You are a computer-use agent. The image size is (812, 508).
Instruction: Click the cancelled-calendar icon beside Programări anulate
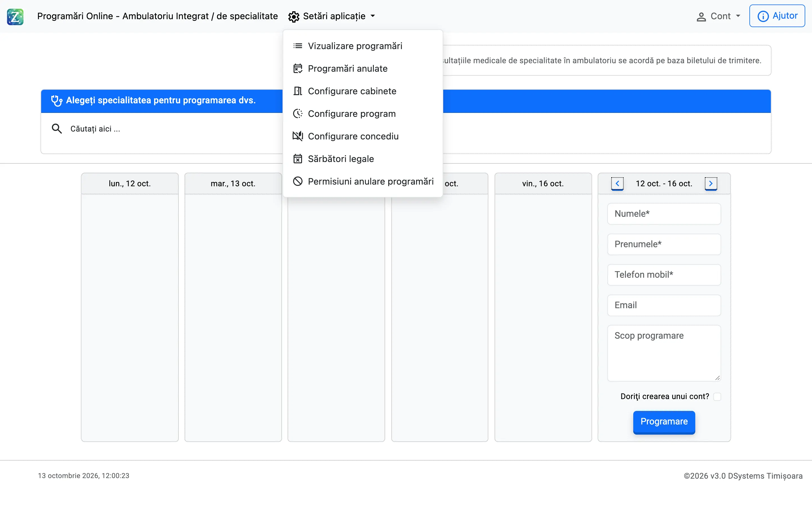point(298,69)
